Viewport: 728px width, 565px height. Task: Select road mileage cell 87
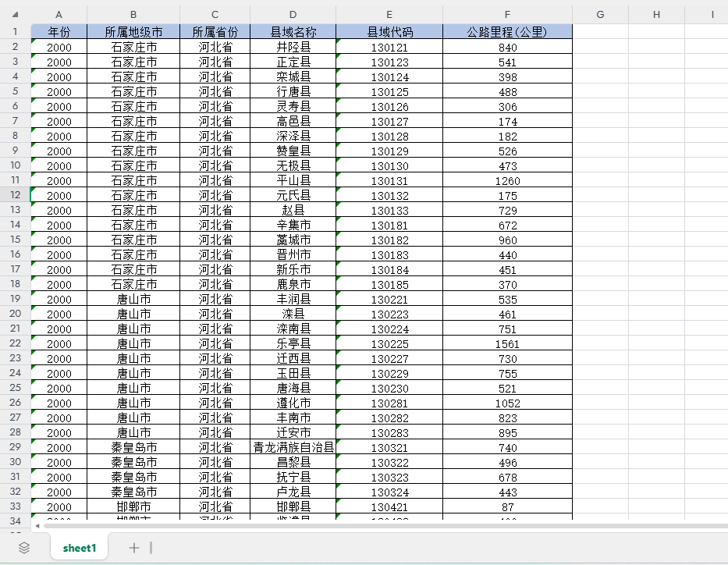point(507,506)
